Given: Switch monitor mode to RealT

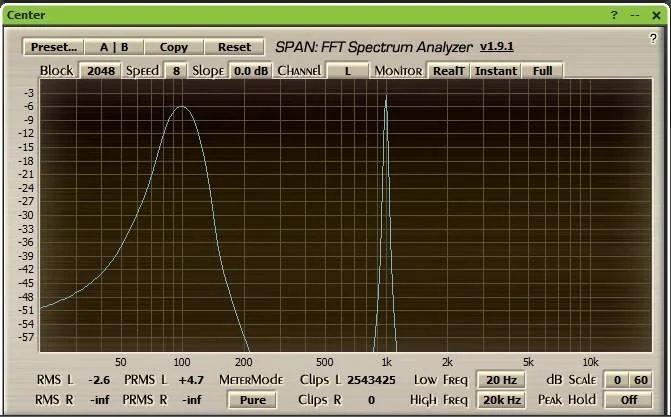Looking at the screenshot, I should tap(448, 71).
